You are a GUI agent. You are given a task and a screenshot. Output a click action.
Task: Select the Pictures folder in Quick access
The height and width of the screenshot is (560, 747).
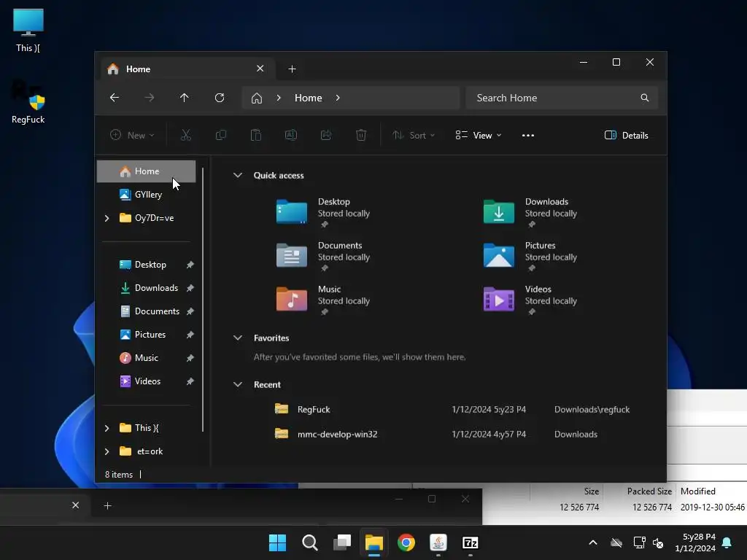(531, 256)
